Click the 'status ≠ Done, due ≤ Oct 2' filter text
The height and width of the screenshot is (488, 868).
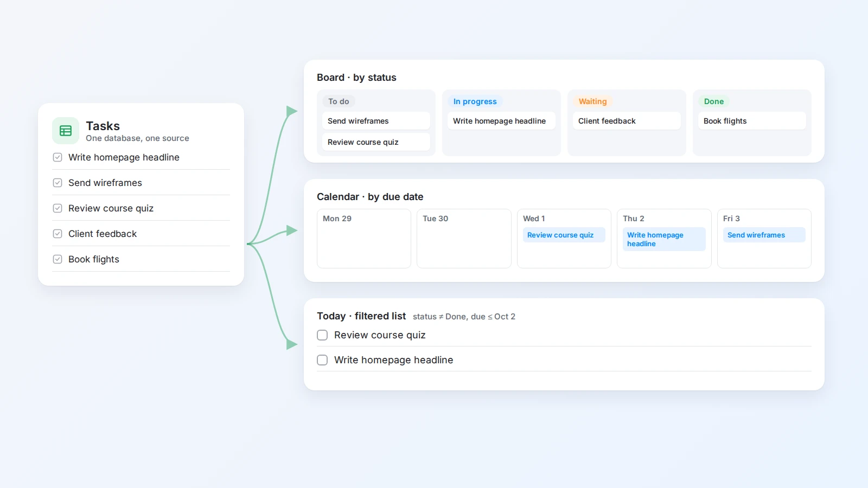[x=464, y=317]
